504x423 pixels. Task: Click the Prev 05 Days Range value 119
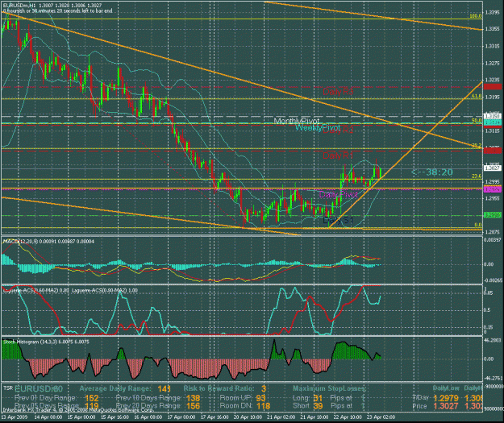[92, 406]
